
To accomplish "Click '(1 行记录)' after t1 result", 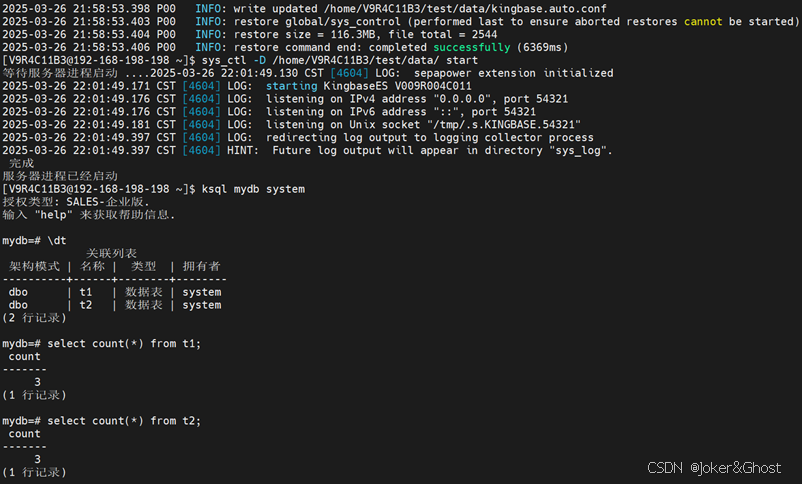I will click(x=34, y=395).
